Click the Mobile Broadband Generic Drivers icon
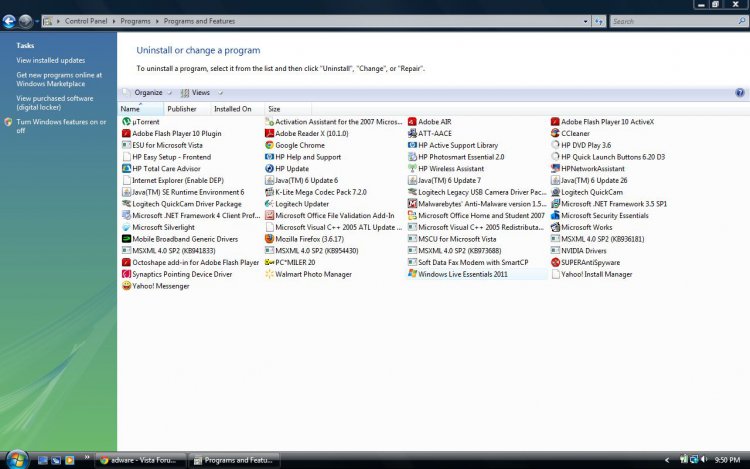 pyautogui.click(x=126, y=239)
